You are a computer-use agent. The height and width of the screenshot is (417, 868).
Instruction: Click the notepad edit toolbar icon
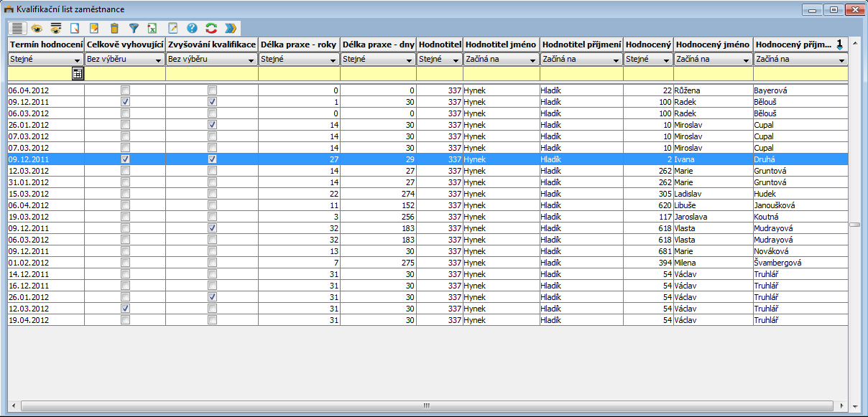pos(172,29)
